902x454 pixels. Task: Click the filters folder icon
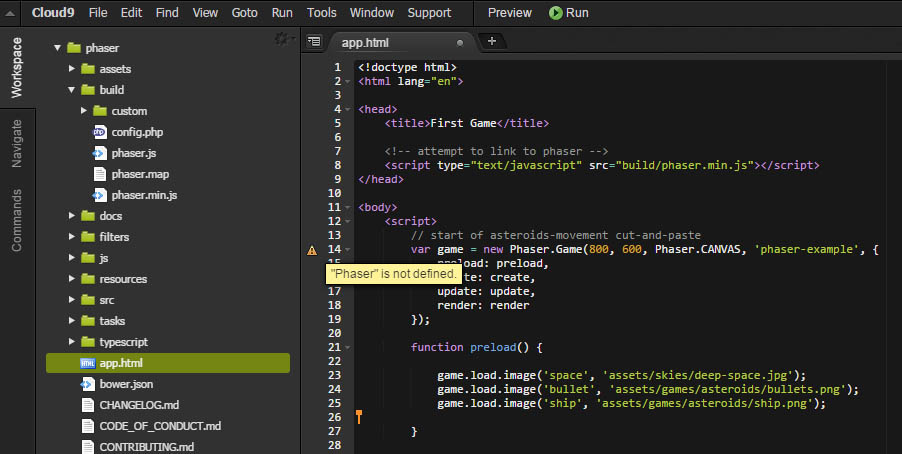tap(87, 236)
